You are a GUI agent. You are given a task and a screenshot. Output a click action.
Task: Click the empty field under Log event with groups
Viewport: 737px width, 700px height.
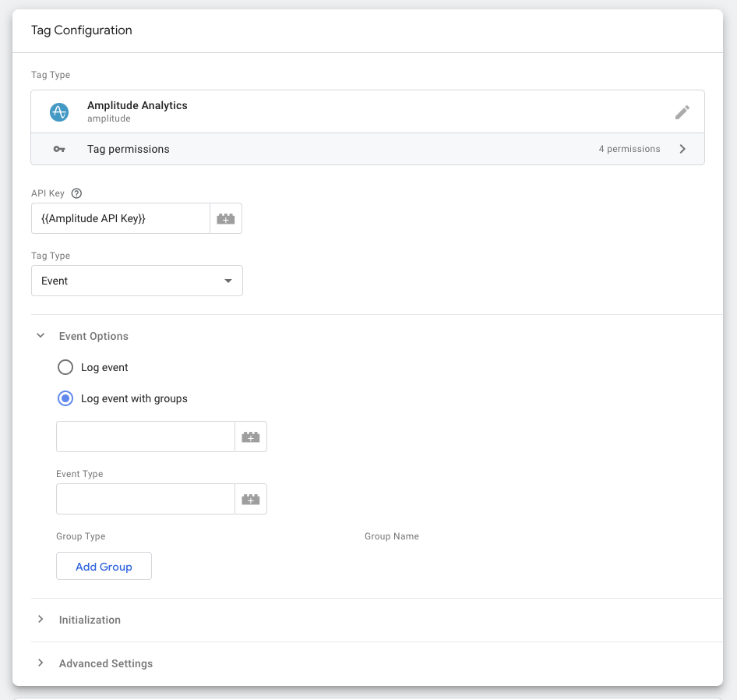point(146,437)
